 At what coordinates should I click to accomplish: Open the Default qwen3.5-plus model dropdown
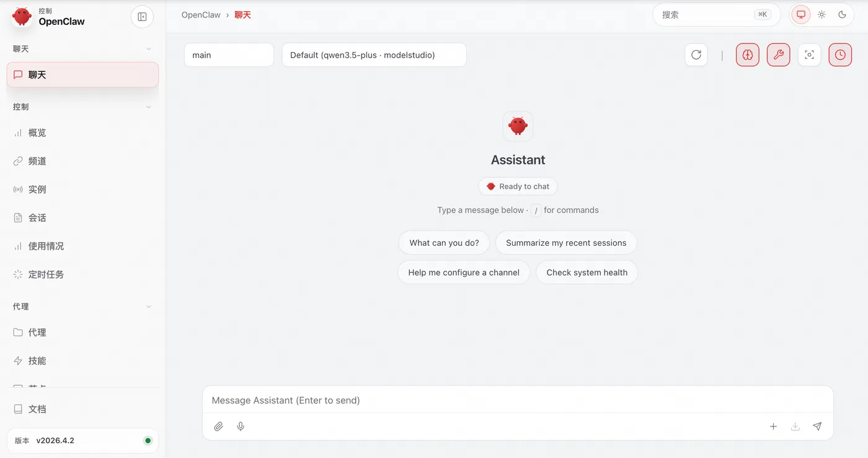pos(374,55)
